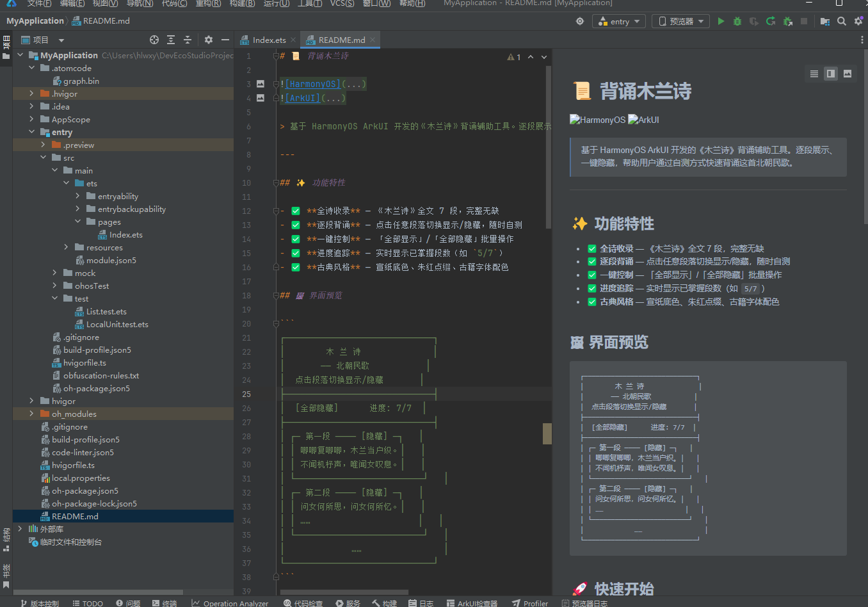Open project structure via the folder icon
Viewport: 868px width, 607px height.
pyautogui.click(x=825, y=21)
